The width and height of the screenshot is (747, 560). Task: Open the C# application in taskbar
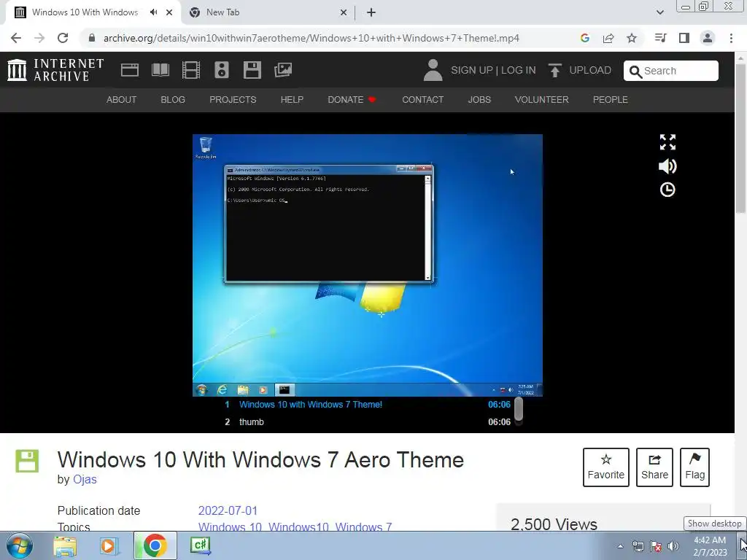200,545
